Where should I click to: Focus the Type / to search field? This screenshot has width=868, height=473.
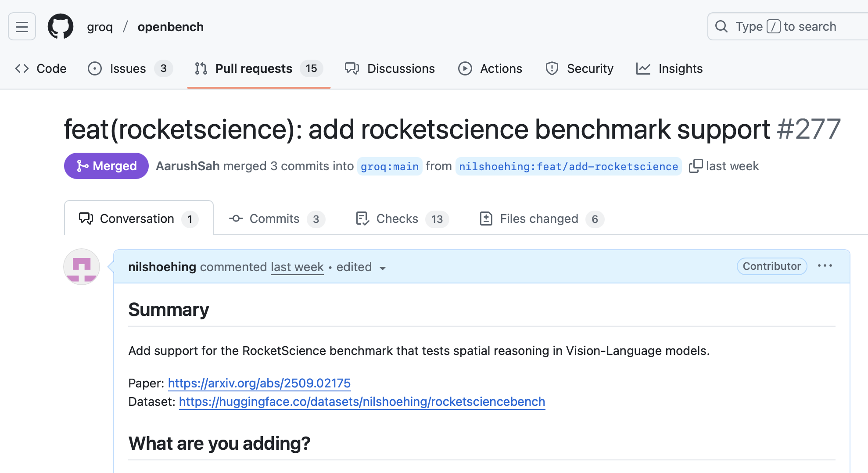(x=788, y=26)
